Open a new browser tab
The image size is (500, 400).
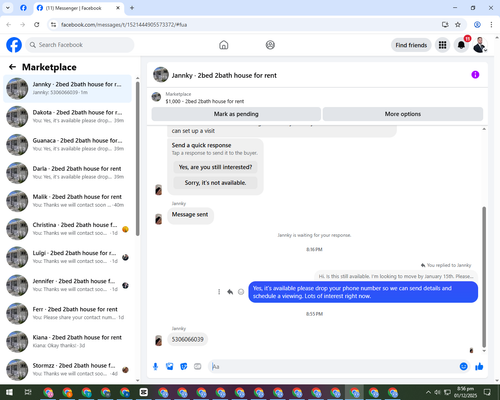[132, 8]
